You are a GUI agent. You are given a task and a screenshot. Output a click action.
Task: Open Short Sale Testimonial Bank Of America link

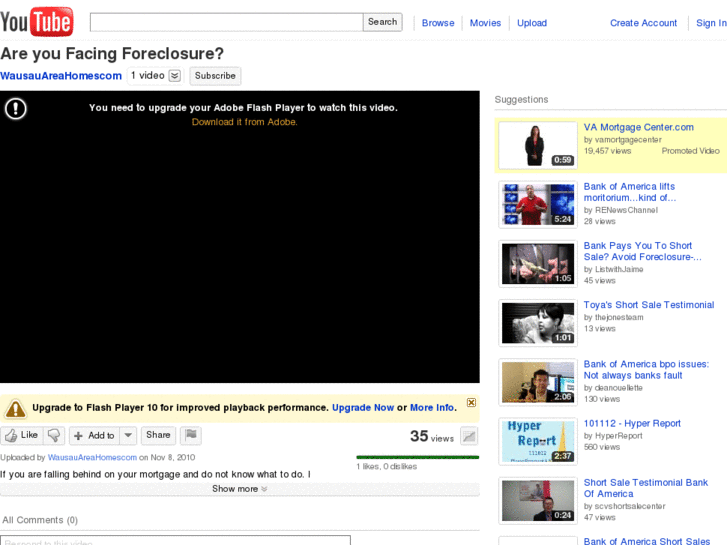[646, 488]
